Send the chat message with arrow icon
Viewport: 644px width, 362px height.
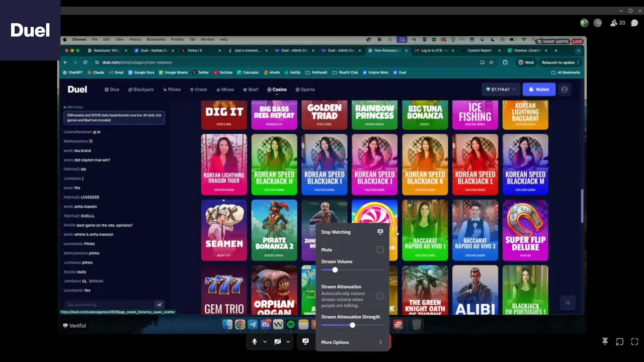point(159,305)
